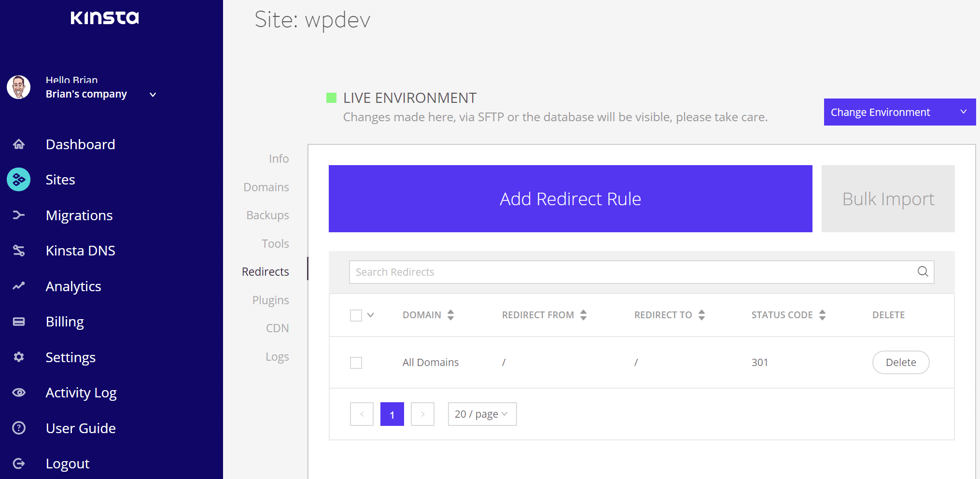Toggle the select-all checkbox in table header
Viewport: 980px width, 479px height.
tap(356, 315)
